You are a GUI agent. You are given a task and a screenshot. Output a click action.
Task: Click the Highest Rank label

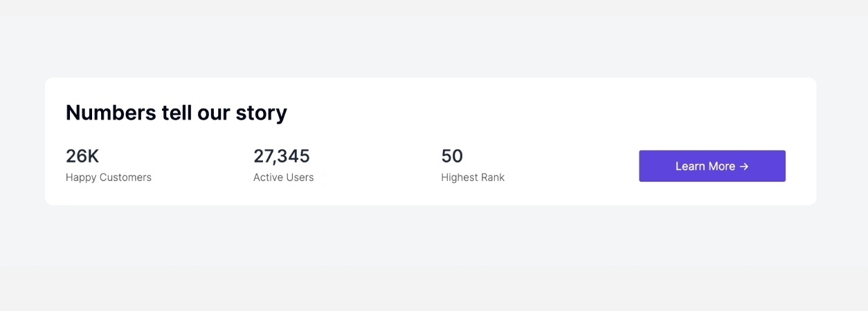[473, 178]
